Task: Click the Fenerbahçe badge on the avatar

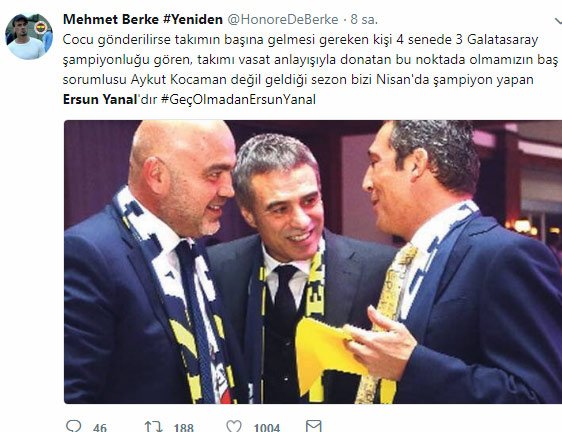Action: tap(41, 28)
